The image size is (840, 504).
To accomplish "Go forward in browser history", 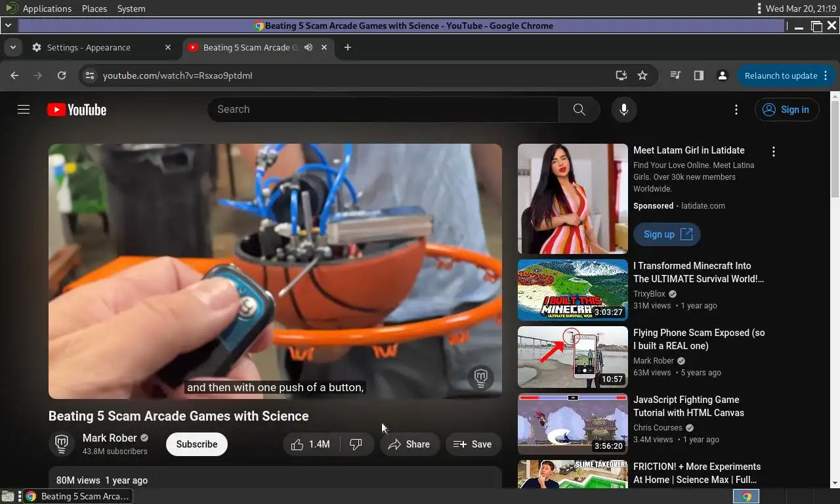I will click(38, 75).
